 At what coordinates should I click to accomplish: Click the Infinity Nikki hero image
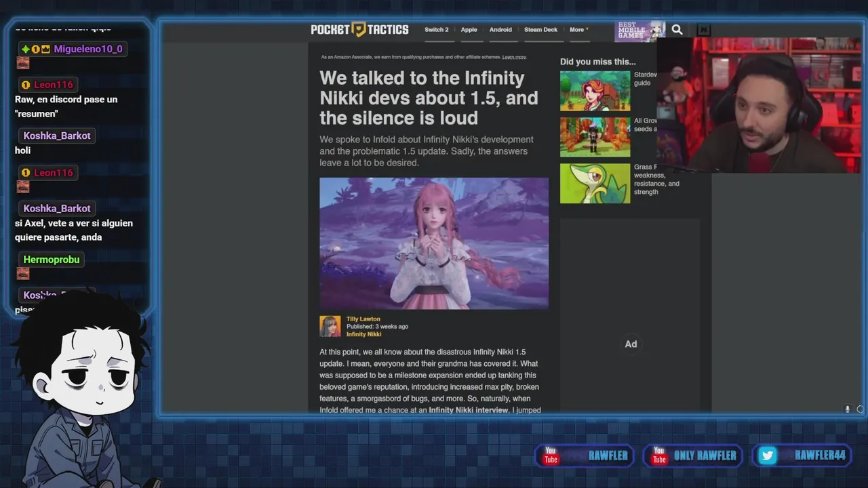(434, 243)
